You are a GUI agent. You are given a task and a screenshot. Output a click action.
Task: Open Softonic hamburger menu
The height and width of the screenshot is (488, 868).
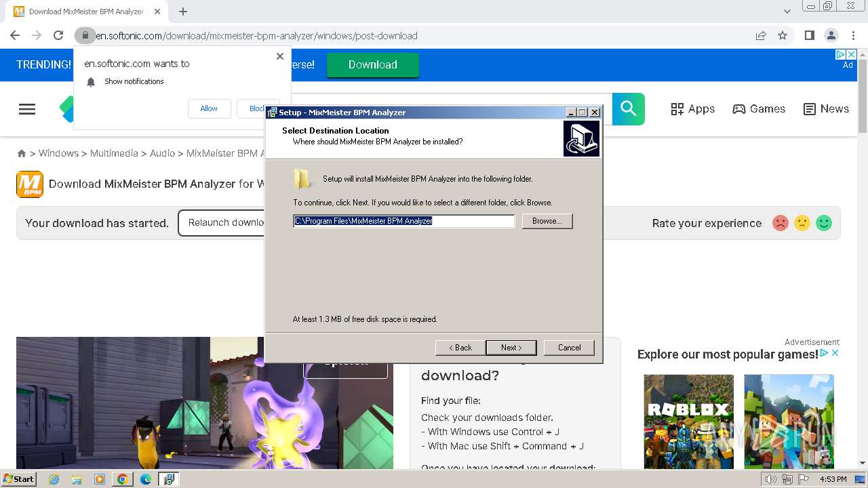click(27, 109)
